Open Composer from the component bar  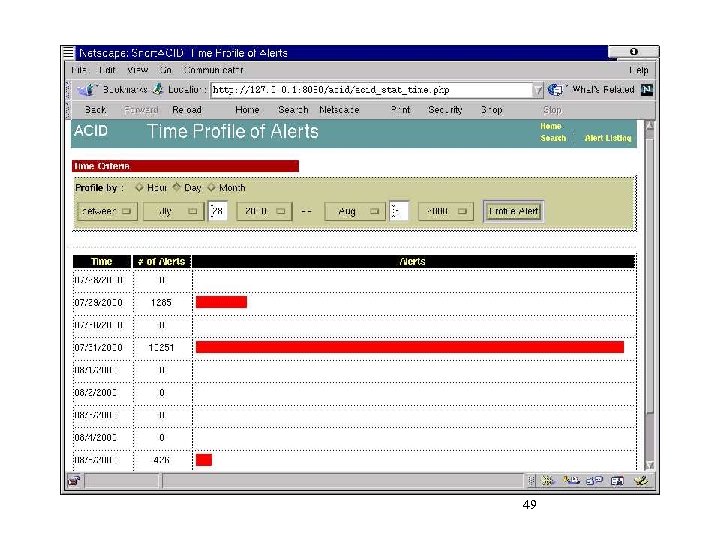click(x=641, y=481)
